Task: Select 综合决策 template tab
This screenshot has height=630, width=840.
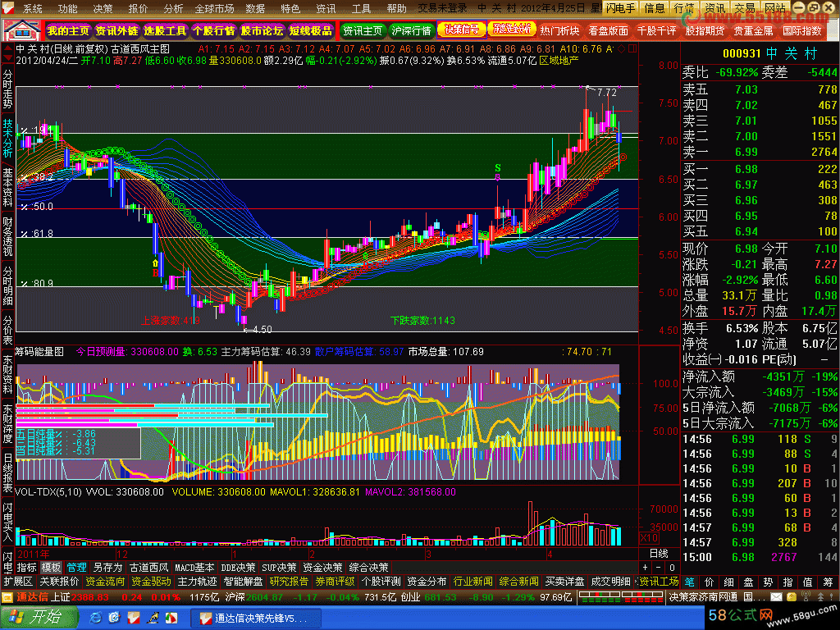Action: (x=368, y=568)
